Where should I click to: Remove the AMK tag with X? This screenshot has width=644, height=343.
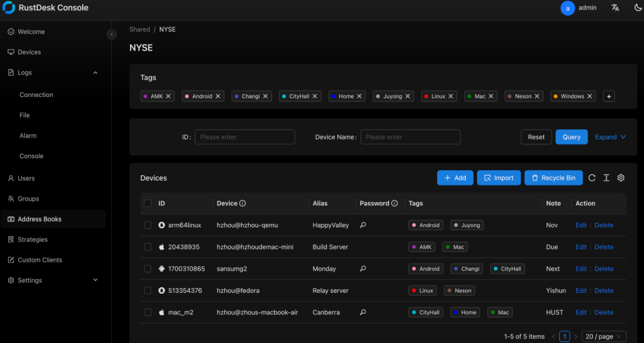169,96
